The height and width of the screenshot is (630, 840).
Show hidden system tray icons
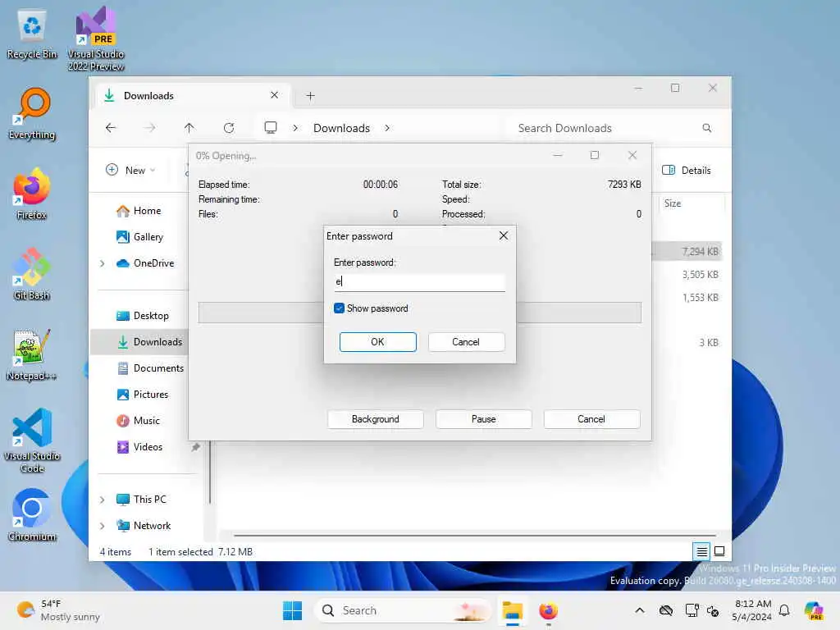(640, 610)
